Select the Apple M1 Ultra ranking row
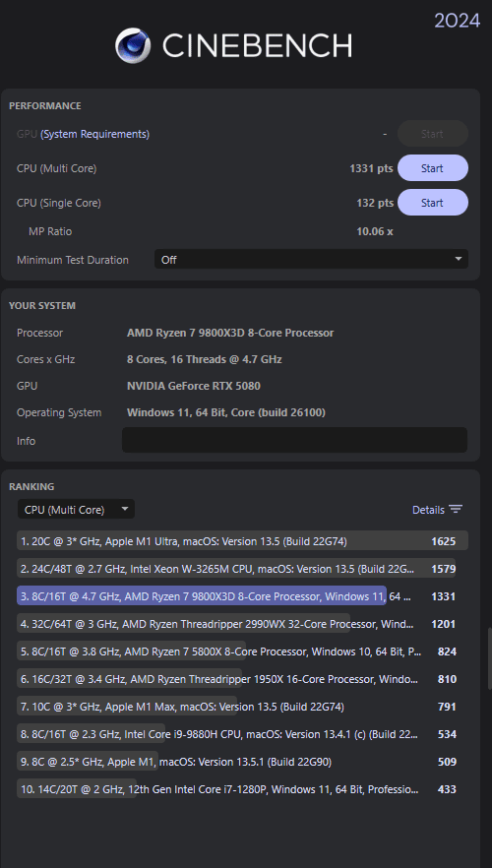The width and height of the screenshot is (492, 868). click(x=242, y=541)
